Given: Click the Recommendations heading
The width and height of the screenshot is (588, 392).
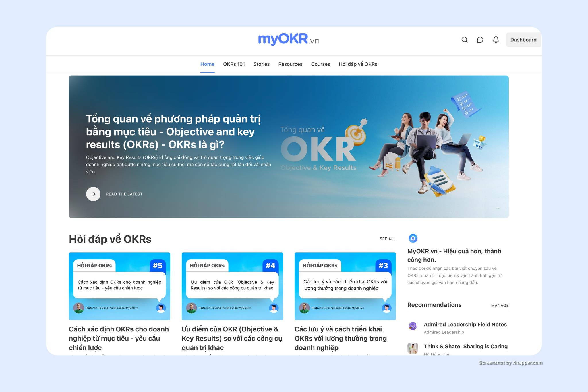Looking at the screenshot, I should pos(434,305).
